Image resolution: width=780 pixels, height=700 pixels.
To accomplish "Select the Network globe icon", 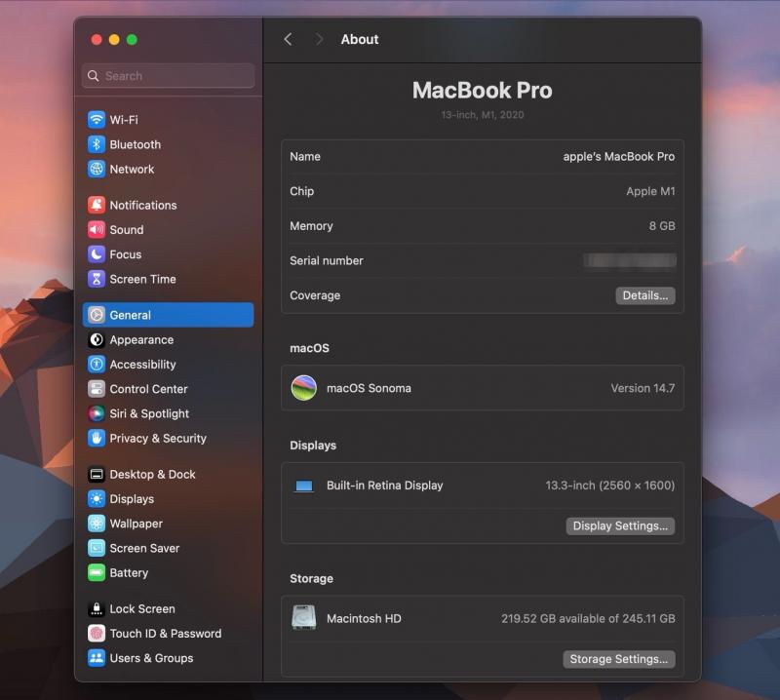I will coord(97,169).
